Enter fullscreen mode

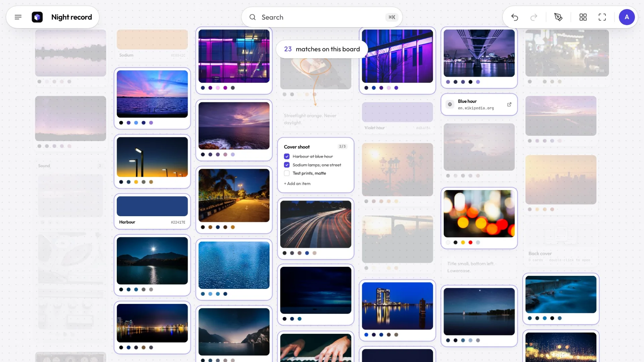coord(602,17)
